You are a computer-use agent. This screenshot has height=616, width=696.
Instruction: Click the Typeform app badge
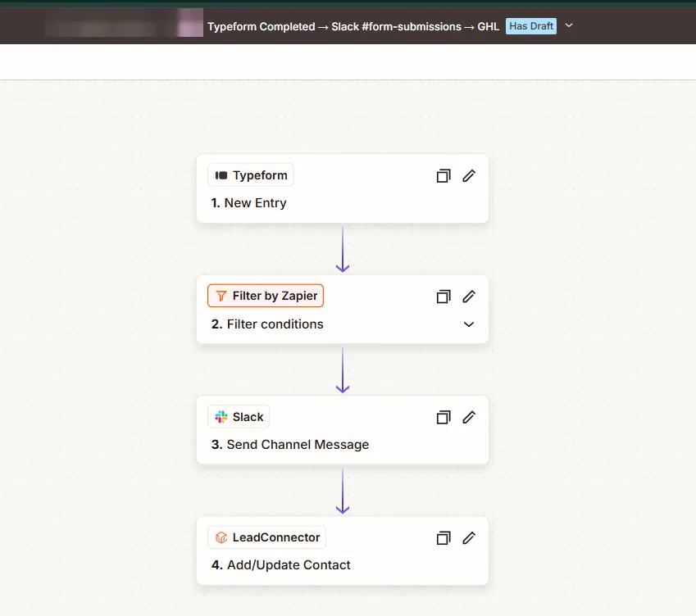coord(250,175)
